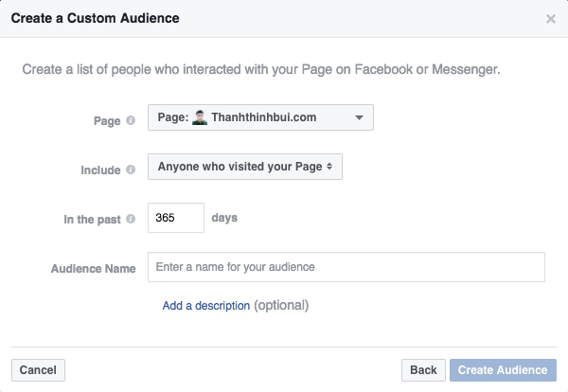Screen dimensions: 568x392
Task: Click the 'In the past' label text
Action: (92, 219)
